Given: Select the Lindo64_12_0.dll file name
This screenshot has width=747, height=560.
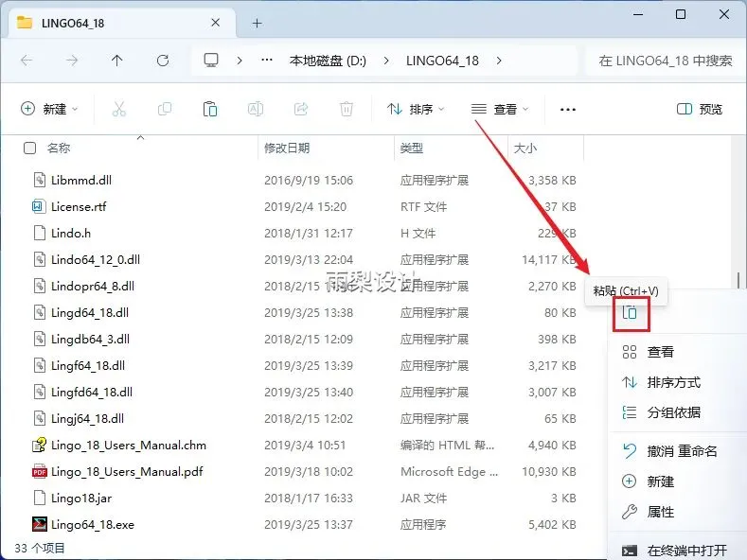Looking at the screenshot, I should tap(96, 259).
